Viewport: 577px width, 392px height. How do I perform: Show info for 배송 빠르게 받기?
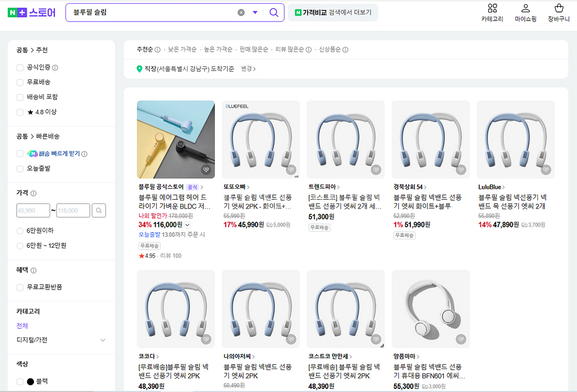pyautogui.click(x=84, y=154)
